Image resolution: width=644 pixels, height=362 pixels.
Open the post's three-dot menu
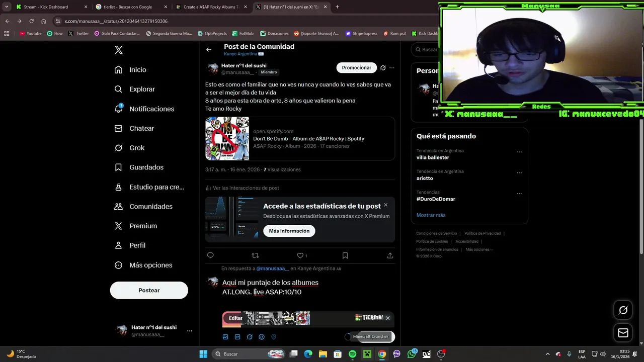click(x=392, y=68)
